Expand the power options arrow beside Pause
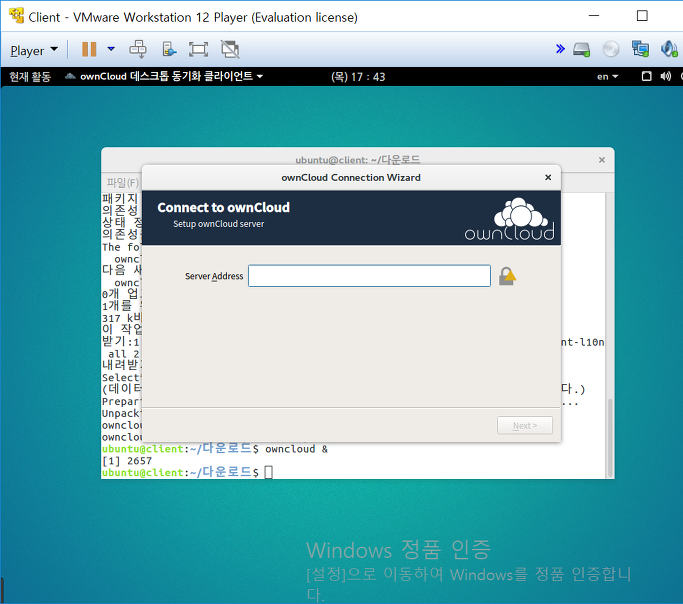 coord(111,49)
